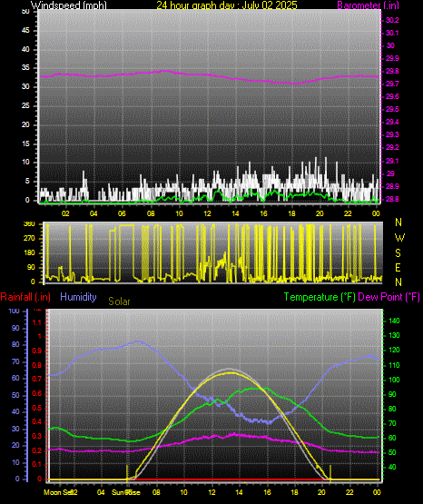
Task: Click the Windspeed (mph) axis title
Action: coord(68,5)
